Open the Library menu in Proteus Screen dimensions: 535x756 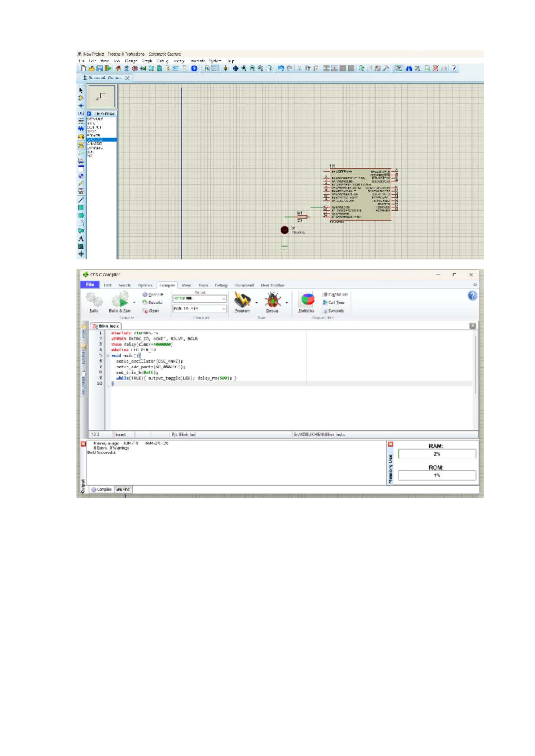click(179, 61)
